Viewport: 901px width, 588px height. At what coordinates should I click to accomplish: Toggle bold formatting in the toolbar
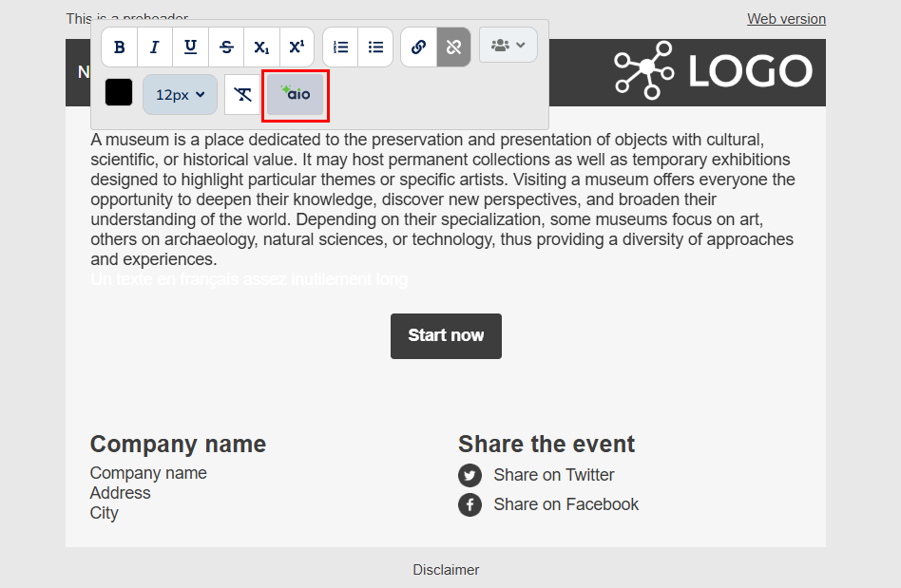pos(120,47)
